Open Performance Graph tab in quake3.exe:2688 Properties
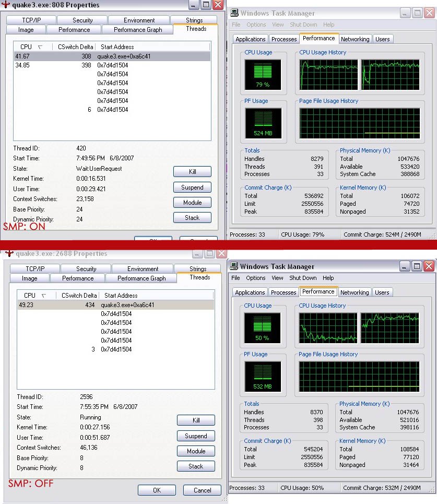 [141, 278]
